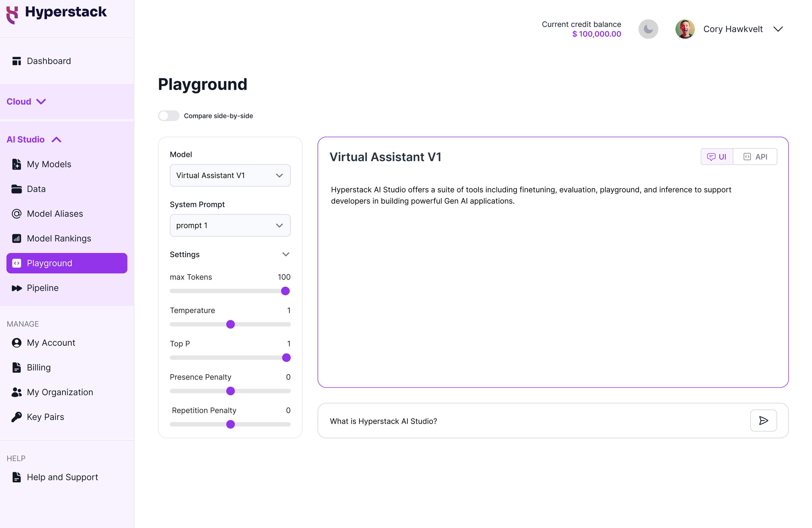Collapse the AI Studio section
Image resolution: width=812 pixels, height=528 pixels.
34,140
